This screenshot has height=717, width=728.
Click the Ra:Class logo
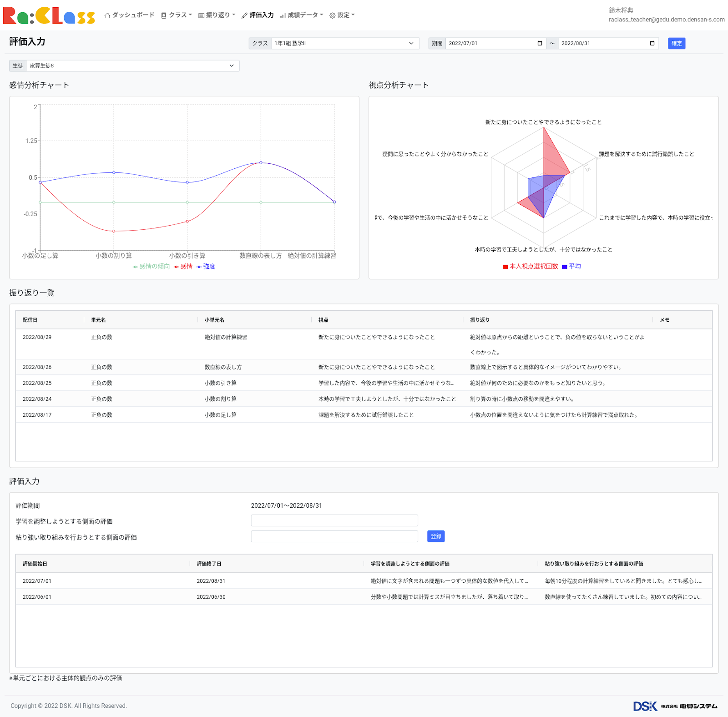pos(49,15)
